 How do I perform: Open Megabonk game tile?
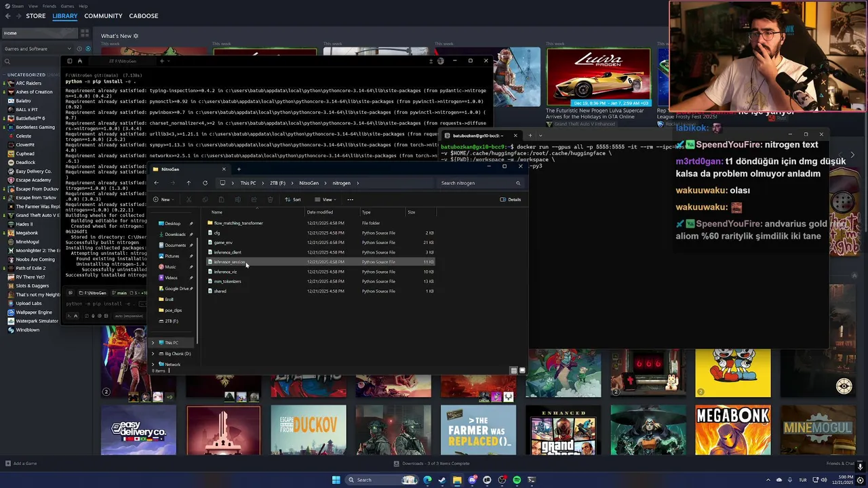tap(732, 430)
